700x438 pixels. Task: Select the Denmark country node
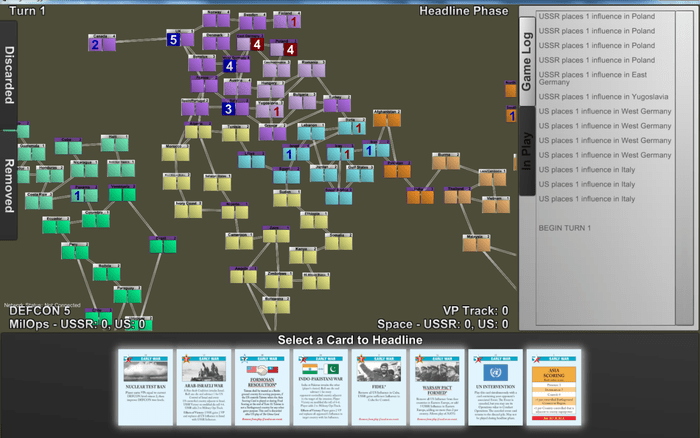click(x=216, y=41)
